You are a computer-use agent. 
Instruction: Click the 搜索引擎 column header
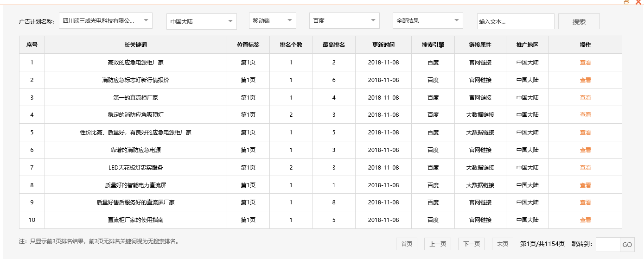433,45
